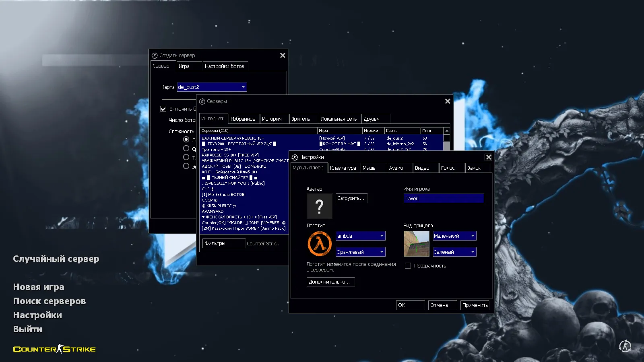This screenshot has height=362, width=644.
Task: Click the Counter-Strike icon in bottom-right corner
Action: (x=625, y=346)
